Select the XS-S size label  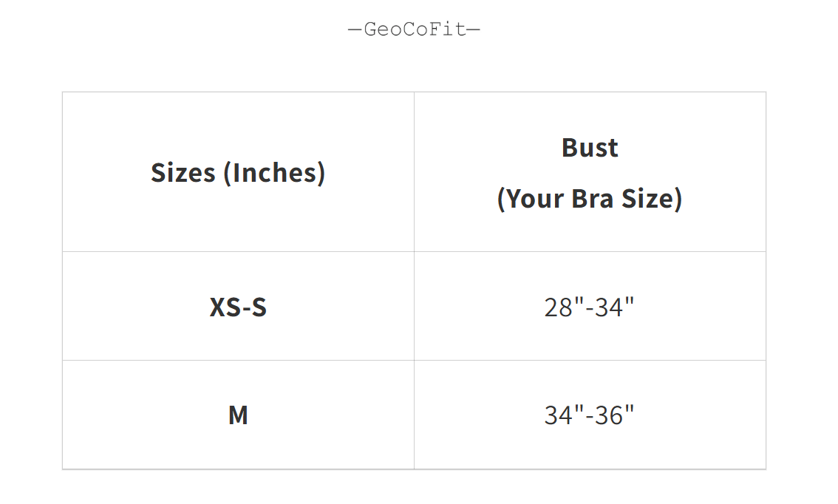[238, 307]
